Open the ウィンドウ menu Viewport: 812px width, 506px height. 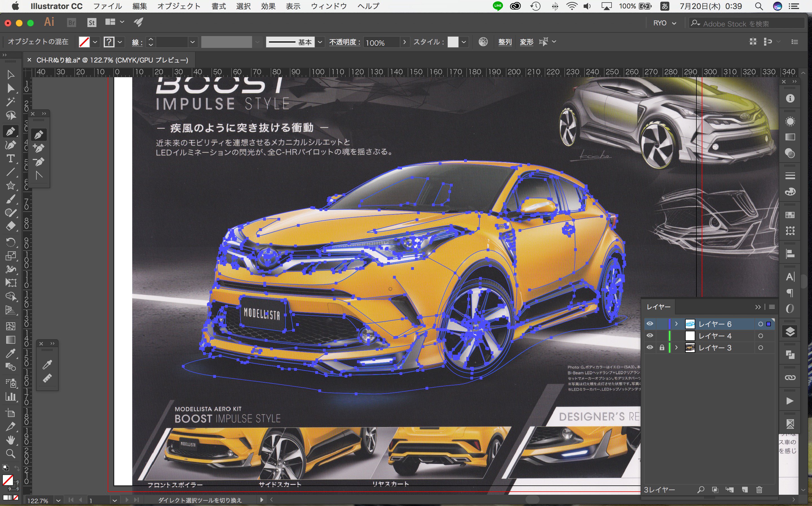[329, 6]
